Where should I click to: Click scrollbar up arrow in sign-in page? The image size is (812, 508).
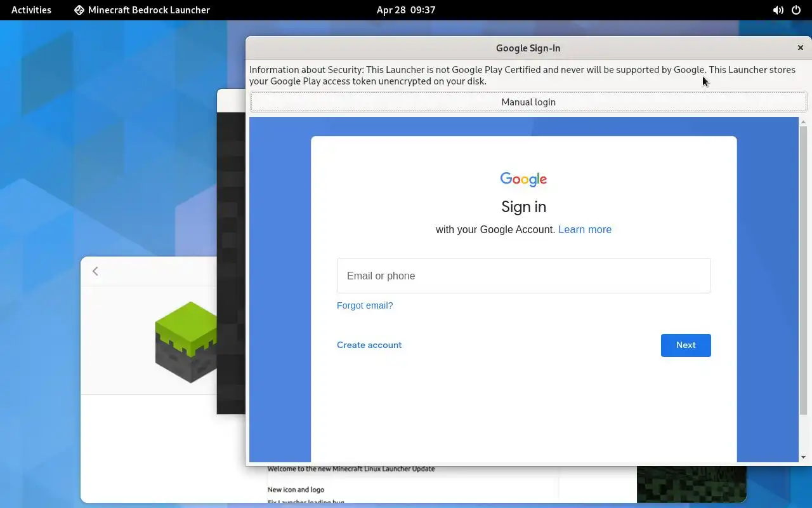pos(803,121)
